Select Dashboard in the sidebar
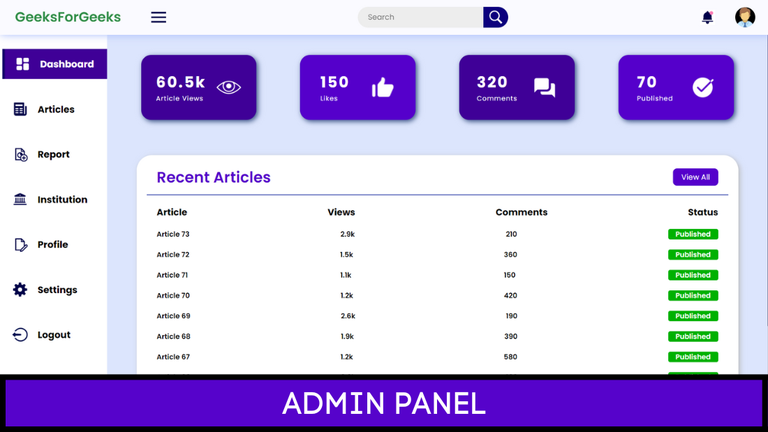 [55, 64]
